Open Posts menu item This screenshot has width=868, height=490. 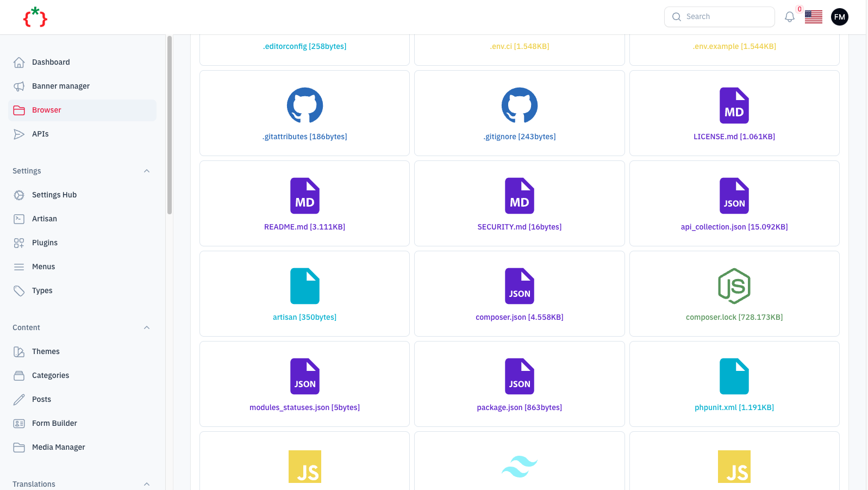click(82, 399)
